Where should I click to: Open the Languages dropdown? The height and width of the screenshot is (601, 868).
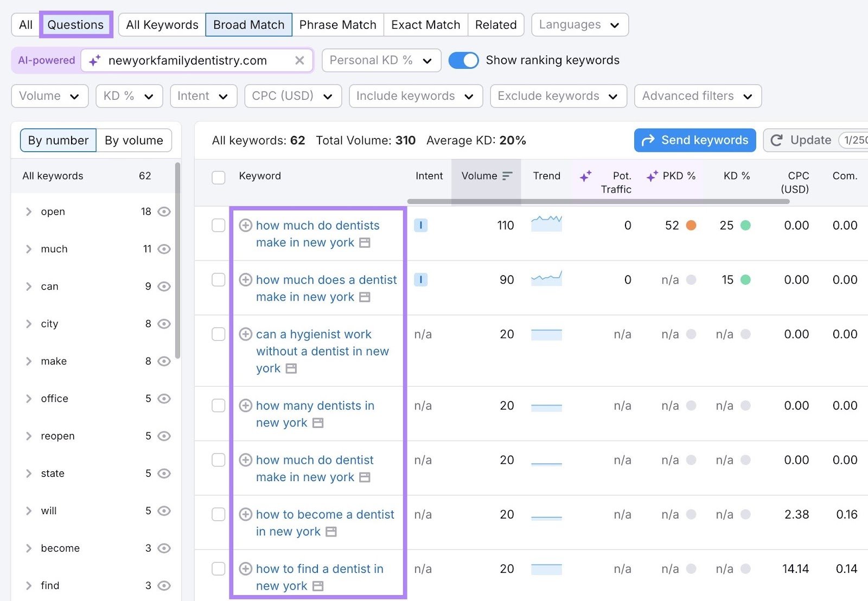coord(579,24)
